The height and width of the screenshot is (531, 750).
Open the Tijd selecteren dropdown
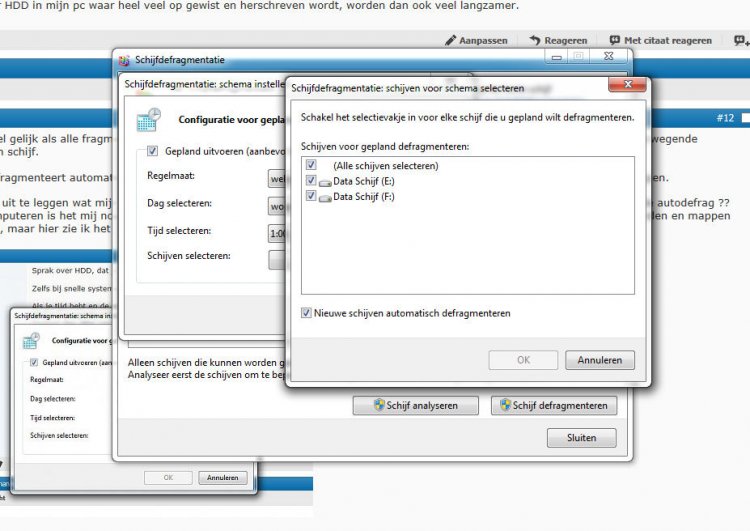coord(276,233)
